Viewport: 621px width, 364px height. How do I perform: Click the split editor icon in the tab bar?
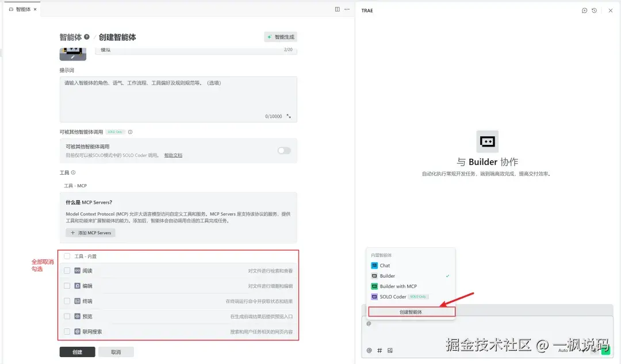click(337, 9)
